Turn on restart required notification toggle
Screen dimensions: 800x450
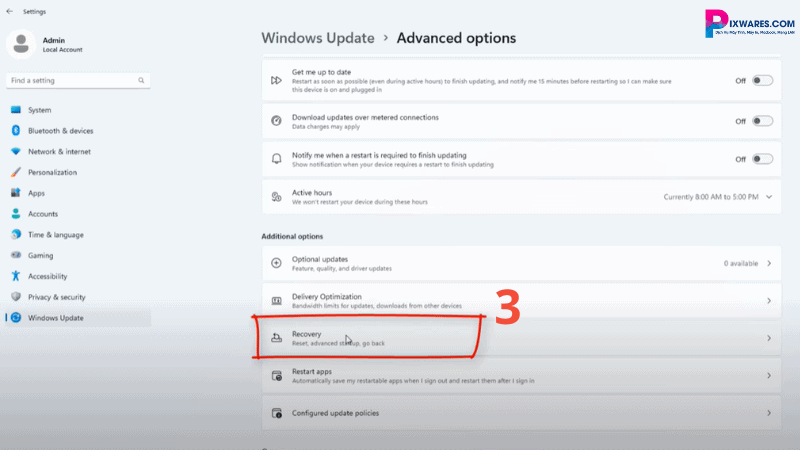(x=762, y=159)
